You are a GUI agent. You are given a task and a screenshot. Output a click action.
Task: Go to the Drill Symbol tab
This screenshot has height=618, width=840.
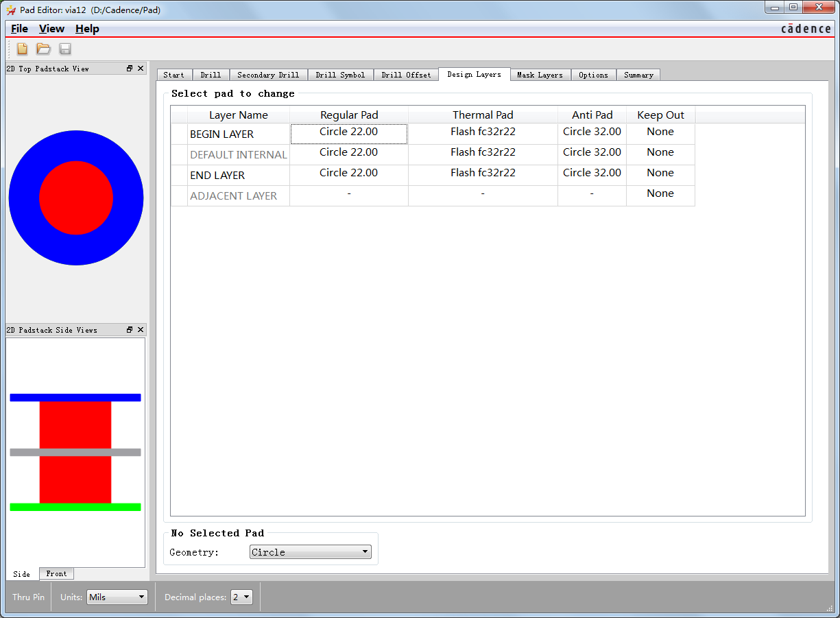point(340,75)
